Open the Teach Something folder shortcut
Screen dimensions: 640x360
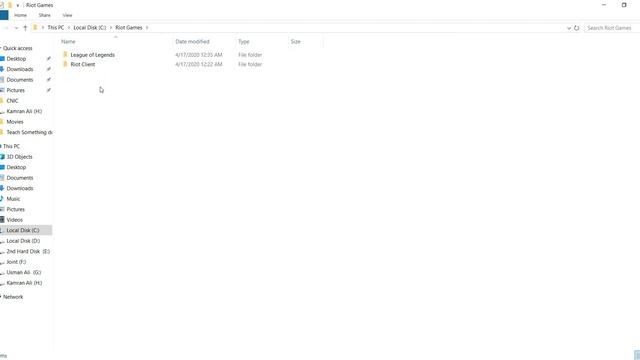pyautogui.click(x=29, y=132)
